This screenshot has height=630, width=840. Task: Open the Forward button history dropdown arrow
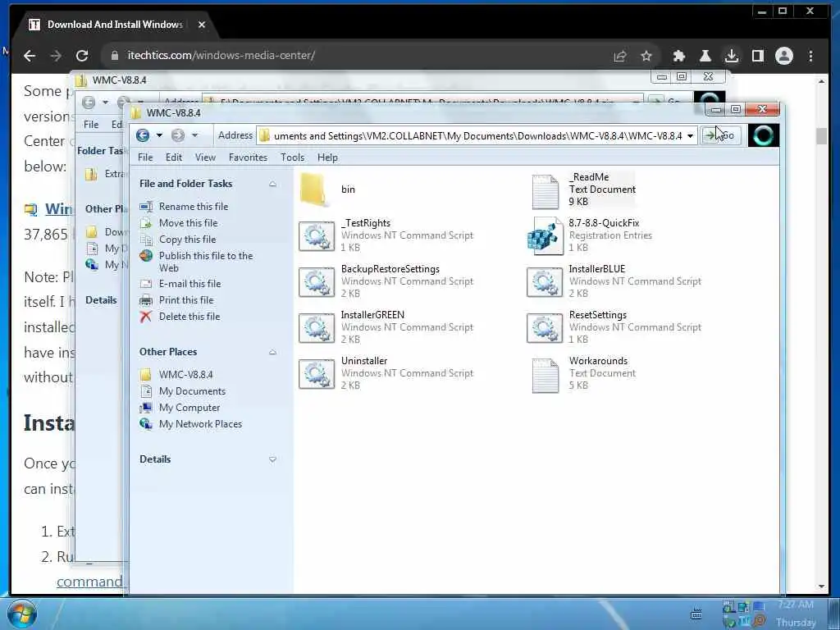pyautogui.click(x=194, y=135)
